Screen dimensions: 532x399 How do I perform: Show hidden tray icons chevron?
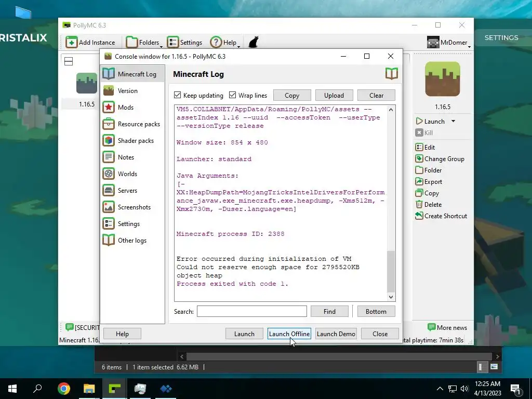[x=440, y=389]
